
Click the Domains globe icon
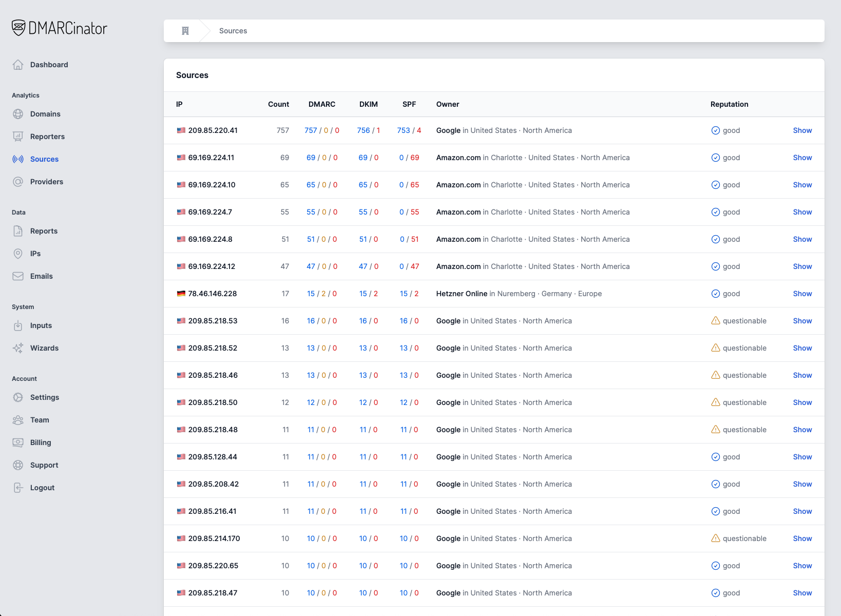point(18,114)
